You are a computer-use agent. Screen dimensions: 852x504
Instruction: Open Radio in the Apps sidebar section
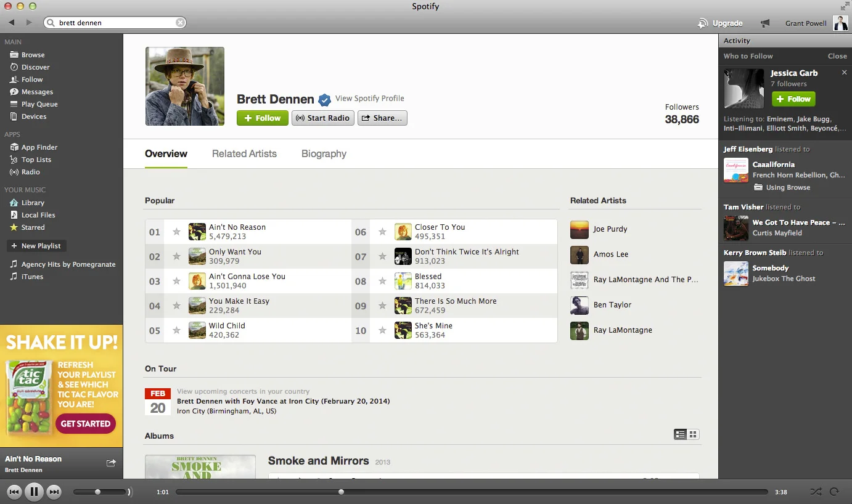point(30,172)
